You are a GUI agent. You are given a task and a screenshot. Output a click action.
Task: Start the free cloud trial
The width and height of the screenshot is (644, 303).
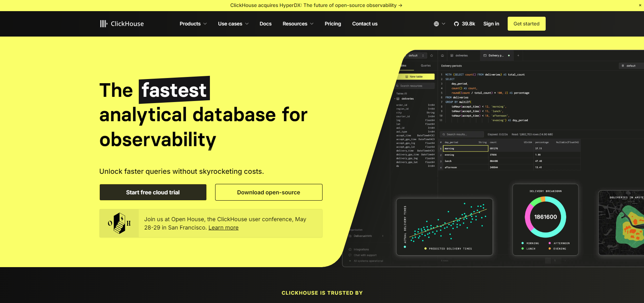tap(153, 192)
